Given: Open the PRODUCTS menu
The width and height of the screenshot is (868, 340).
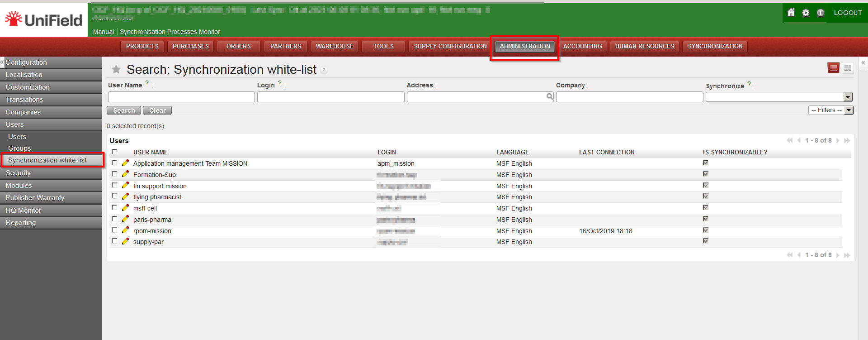Looking at the screenshot, I should 142,46.
